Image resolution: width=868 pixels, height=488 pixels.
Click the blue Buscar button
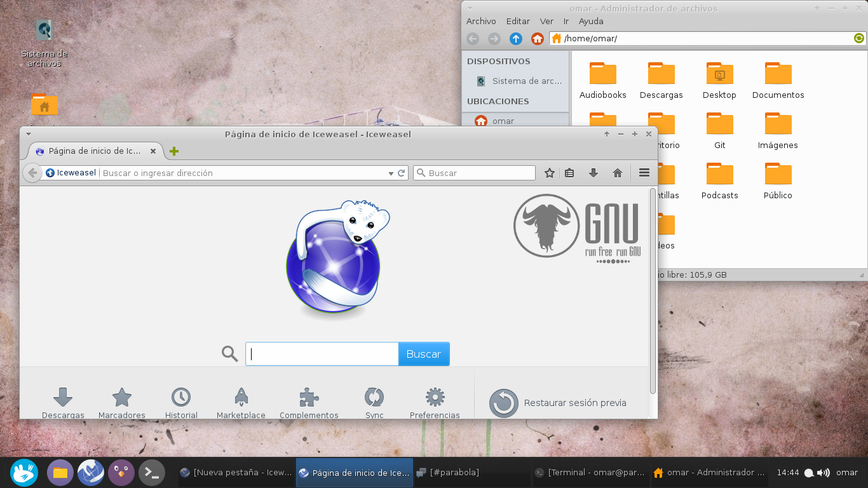coord(424,354)
